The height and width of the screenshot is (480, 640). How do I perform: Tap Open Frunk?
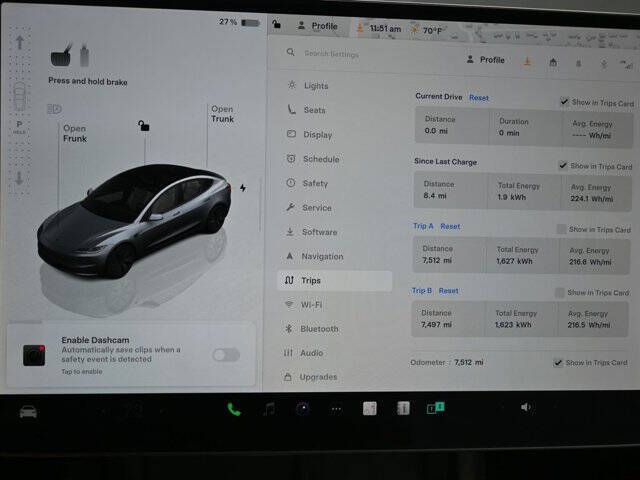(75, 133)
